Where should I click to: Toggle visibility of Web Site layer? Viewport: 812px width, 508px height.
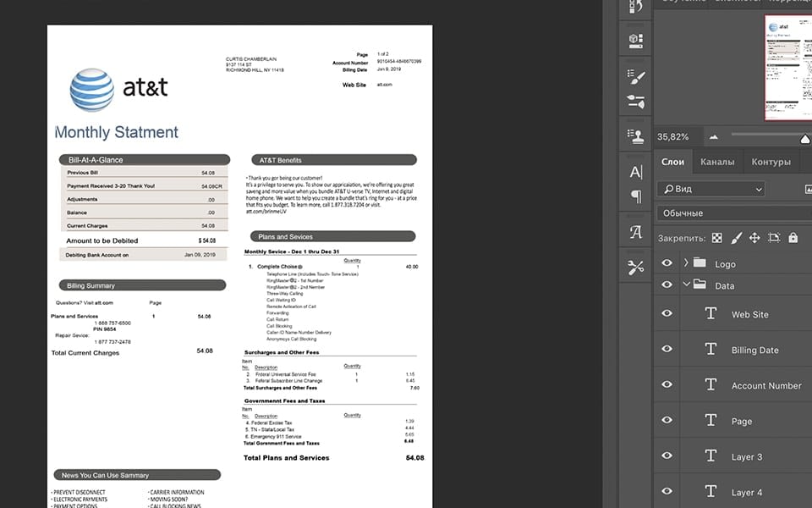(x=667, y=313)
